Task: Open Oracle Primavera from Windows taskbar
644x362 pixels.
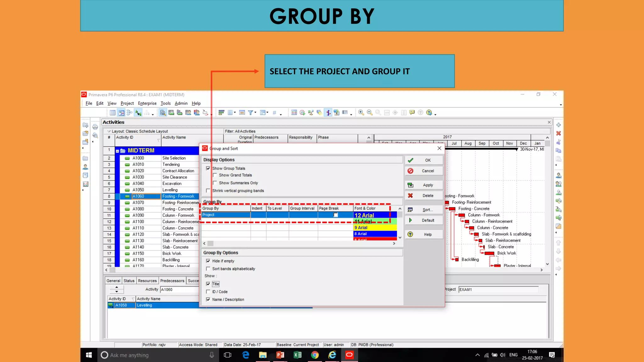Action: coord(349,355)
